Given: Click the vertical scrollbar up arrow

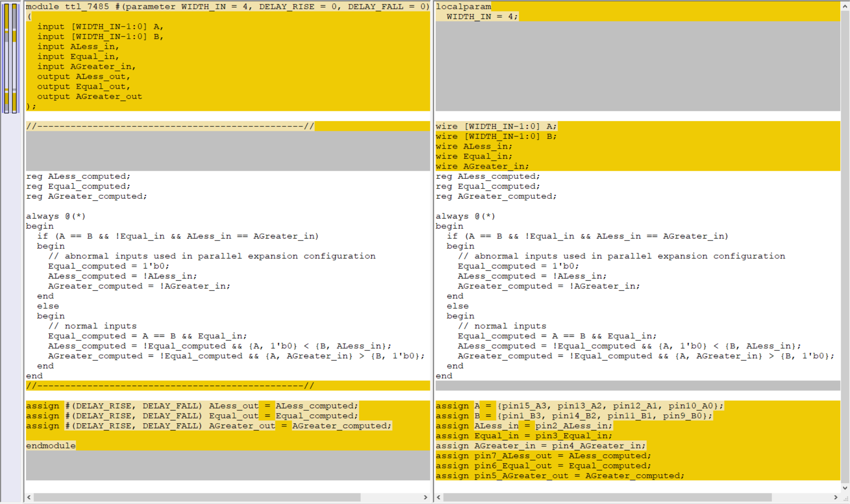Looking at the screenshot, I should coord(845,7).
